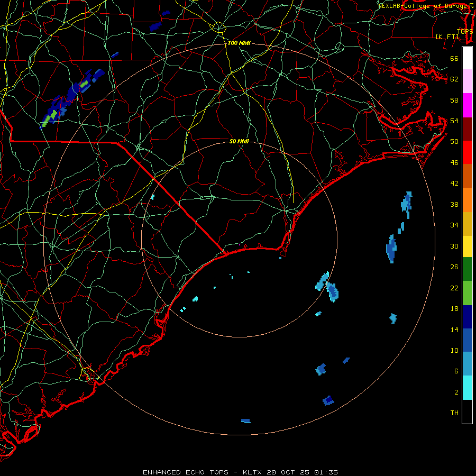Click the "20 OCT 25" date stamp

(288, 472)
